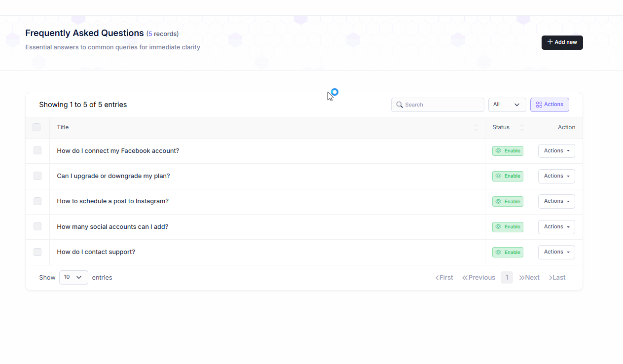Open Actions dropdown for upgrade plan FAQ
The width and height of the screenshot is (623, 364).
[x=556, y=176]
